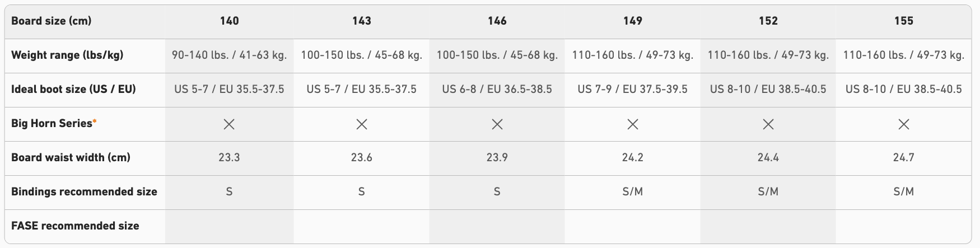The width and height of the screenshot is (980, 248).
Task: Click the Bindings recommended size row label
Action: pyautogui.click(x=84, y=191)
